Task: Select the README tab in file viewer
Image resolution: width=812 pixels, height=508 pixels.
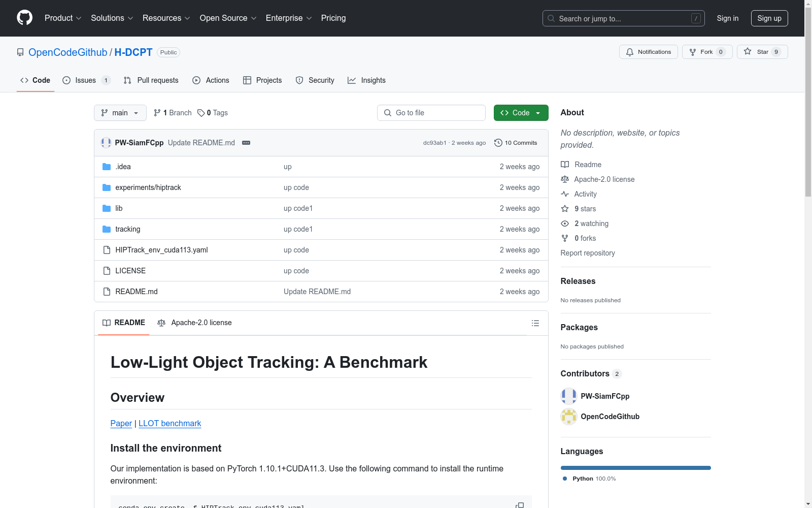Action: pos(124,323)
